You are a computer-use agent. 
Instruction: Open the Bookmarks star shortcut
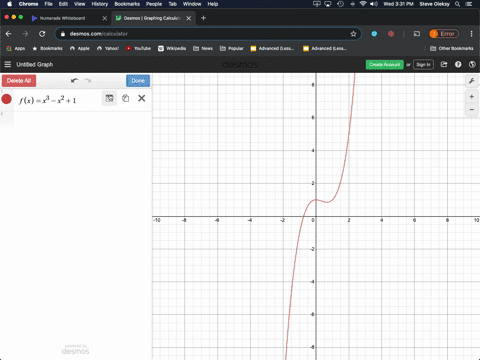pyautogui.click(x=47, y=48)
